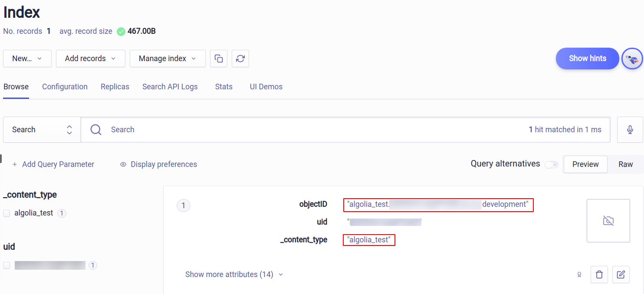Check the blurred uid facet checkbox
Viewport: 644px width, 294px height.
7,265
